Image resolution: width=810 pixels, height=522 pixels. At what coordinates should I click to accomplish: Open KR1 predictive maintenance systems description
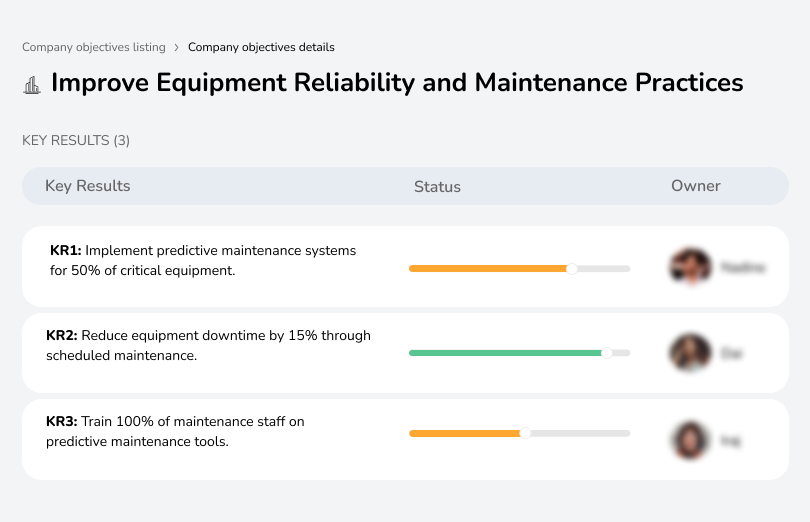(203, 260)
